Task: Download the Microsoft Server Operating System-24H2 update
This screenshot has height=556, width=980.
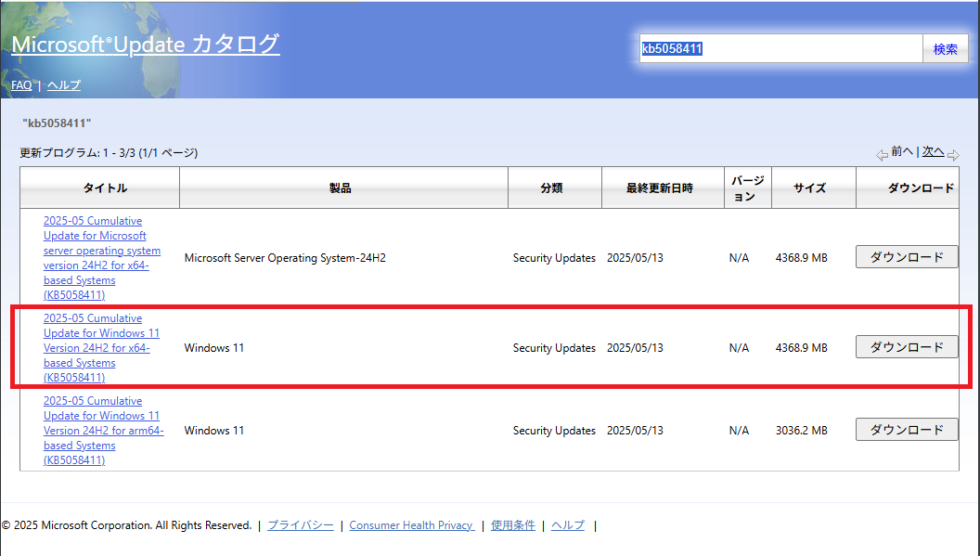Action: (x=907, y=256)
